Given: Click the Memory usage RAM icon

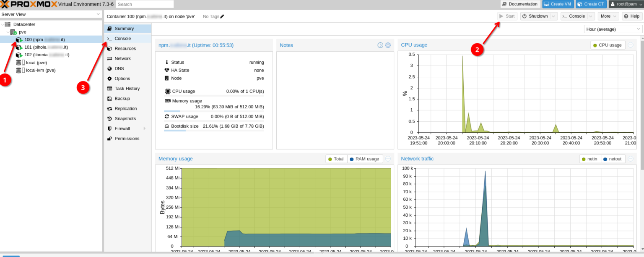Looking at the screenshot, I should 167,101.
